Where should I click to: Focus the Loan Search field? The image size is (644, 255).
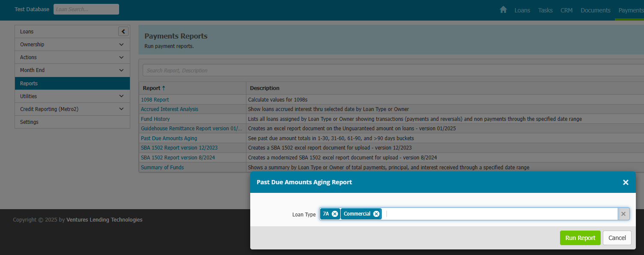(x=86, y=9)
